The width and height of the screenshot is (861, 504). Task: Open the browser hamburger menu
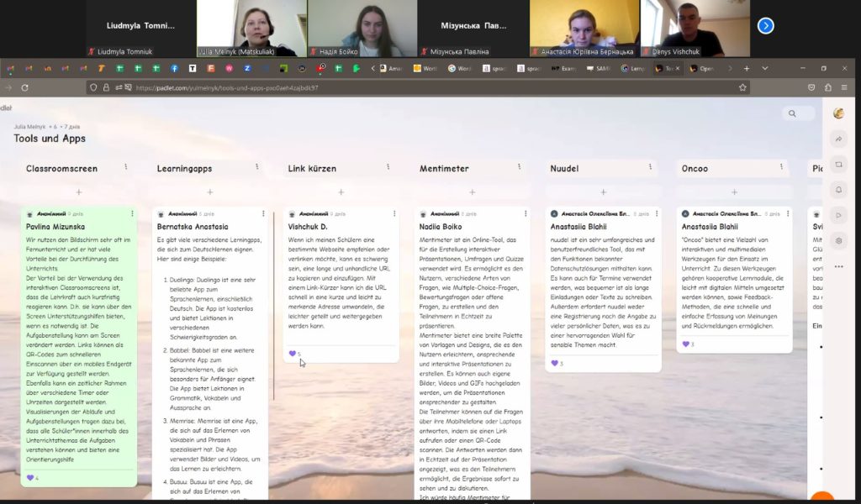(x=844, y=87)
